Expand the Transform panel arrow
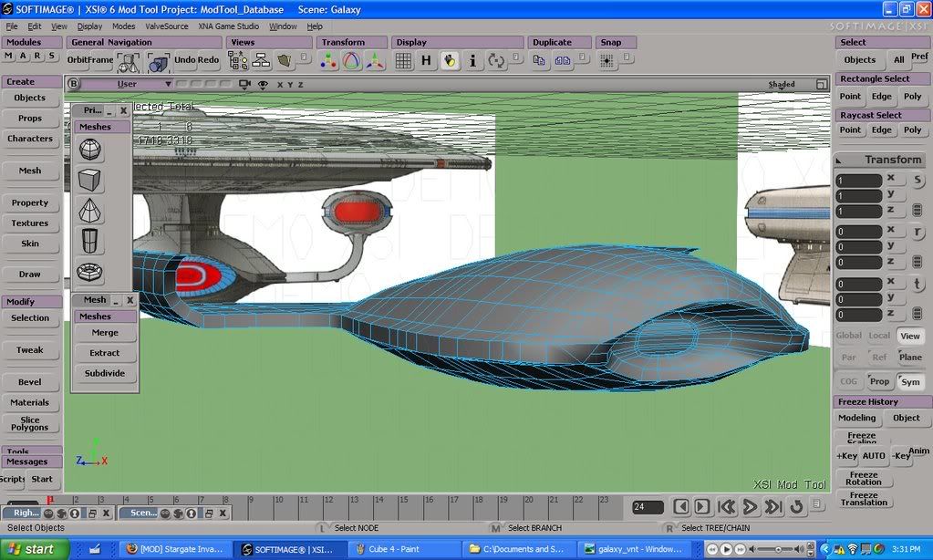The image size is (933, 560). click(839, 161)
